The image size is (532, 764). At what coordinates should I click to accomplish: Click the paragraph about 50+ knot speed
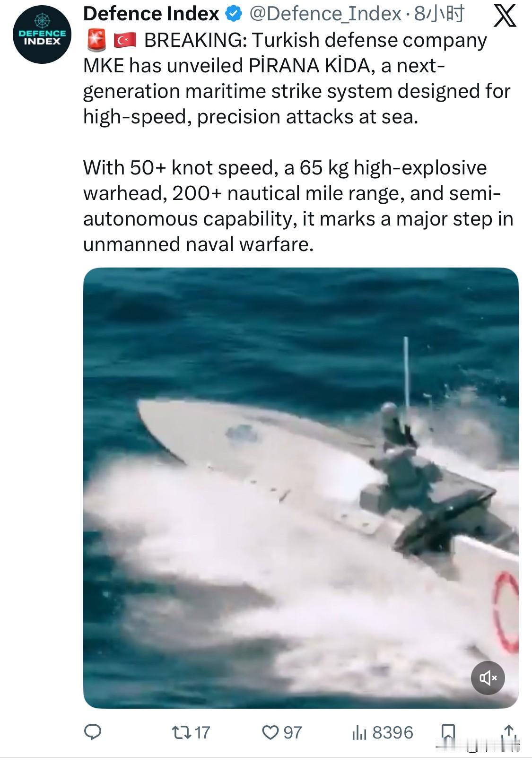coord(298,206)
